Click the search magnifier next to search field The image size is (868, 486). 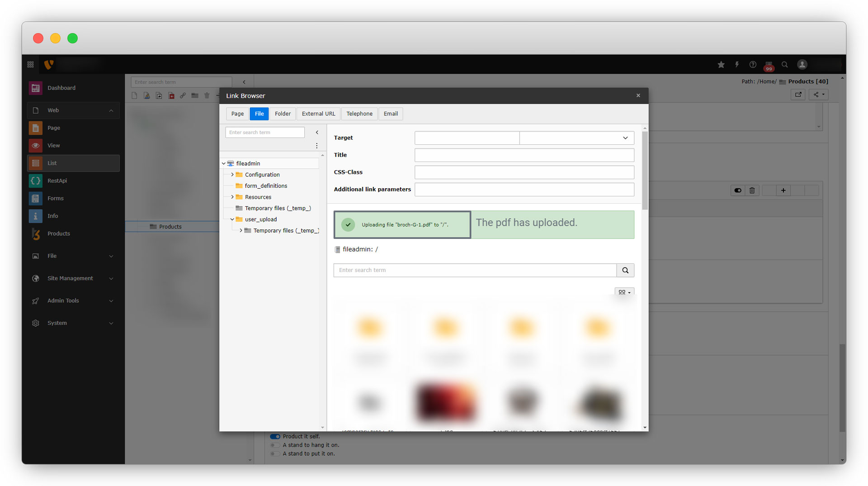625,270
